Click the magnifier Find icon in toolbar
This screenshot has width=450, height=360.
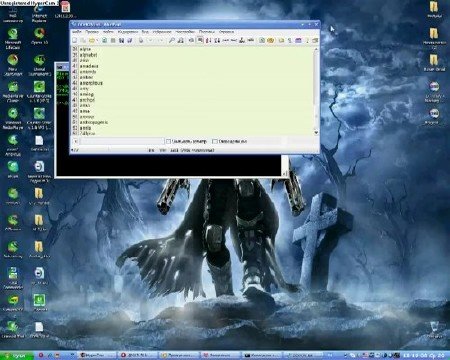click(172, 40)
